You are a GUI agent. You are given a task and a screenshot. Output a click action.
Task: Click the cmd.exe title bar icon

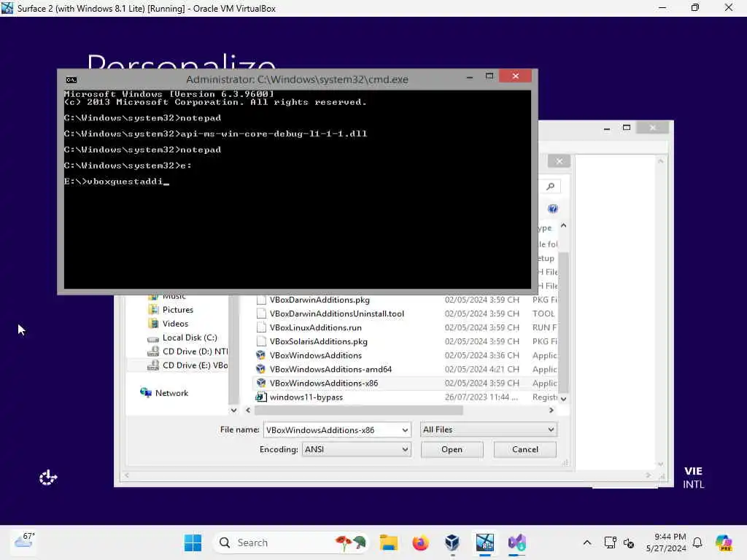click(x=71, y=79)
